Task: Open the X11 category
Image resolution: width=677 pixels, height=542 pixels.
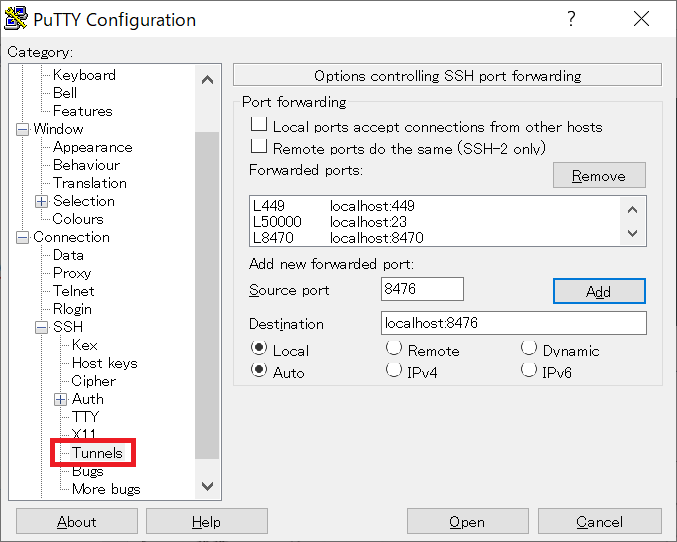Action: click(83, 434)
